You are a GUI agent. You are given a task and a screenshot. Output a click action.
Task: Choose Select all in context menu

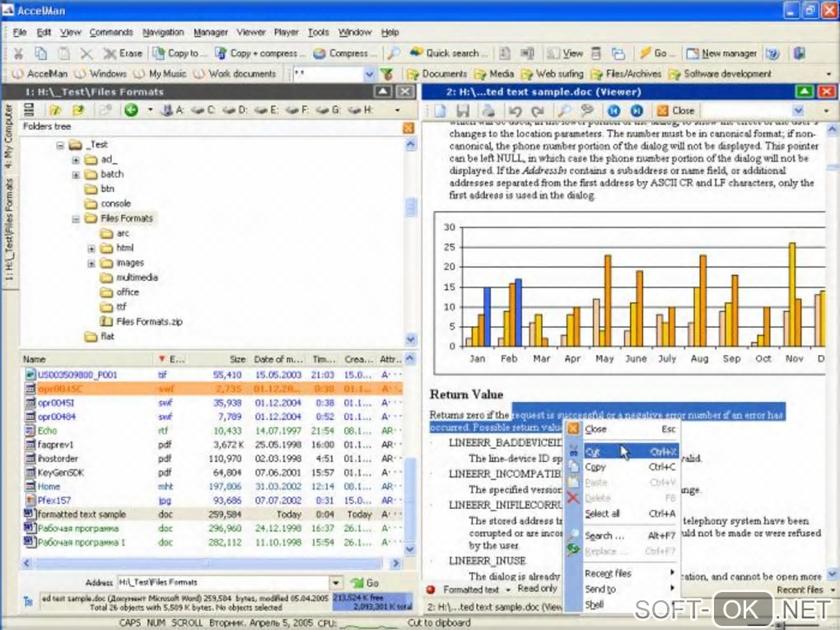click(x=623, y=513)
